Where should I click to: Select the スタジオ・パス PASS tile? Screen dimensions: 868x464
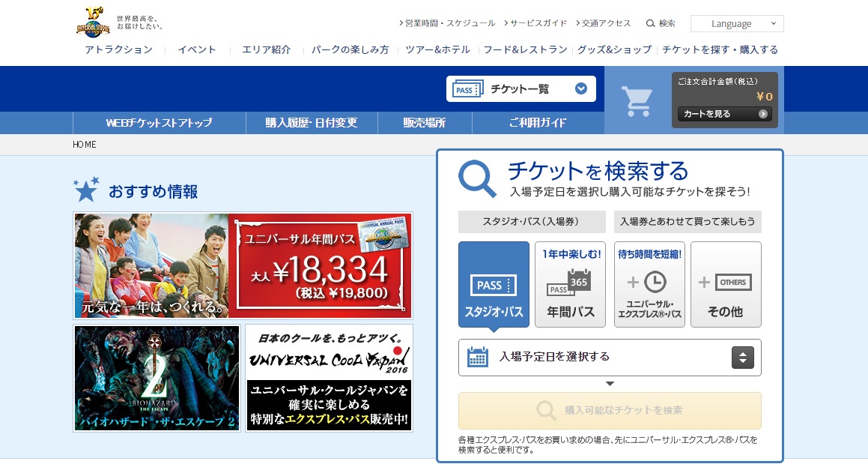494,284
